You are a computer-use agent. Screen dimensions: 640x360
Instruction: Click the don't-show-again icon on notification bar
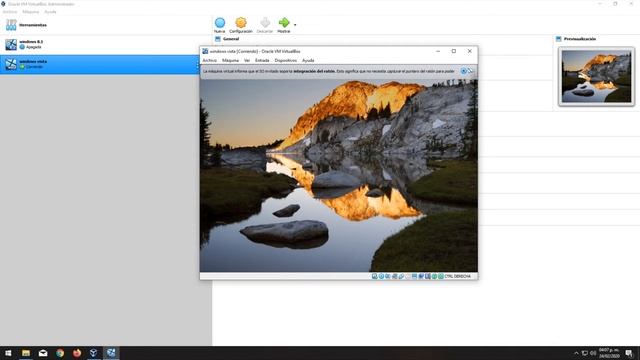tap(471, 71)
